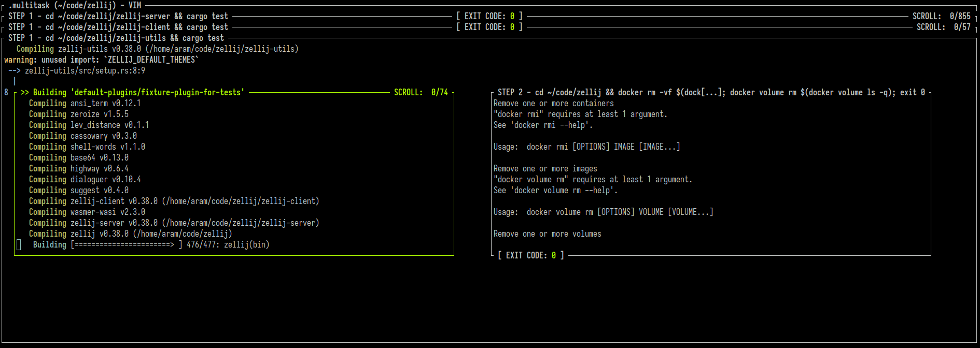Image resolution: width=980 pixels, height=348 pixels.
Task: Click the 'Compiling zellij v0.38.0' line
Action: tap(131, 234)
